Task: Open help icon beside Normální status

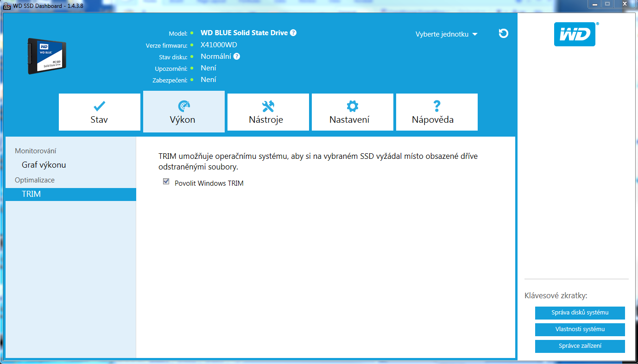Action: click(237, 56)
